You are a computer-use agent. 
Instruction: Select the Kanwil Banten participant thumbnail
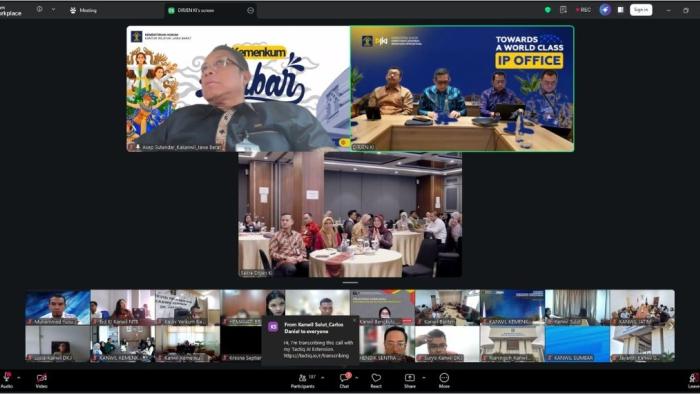(447, 307)
